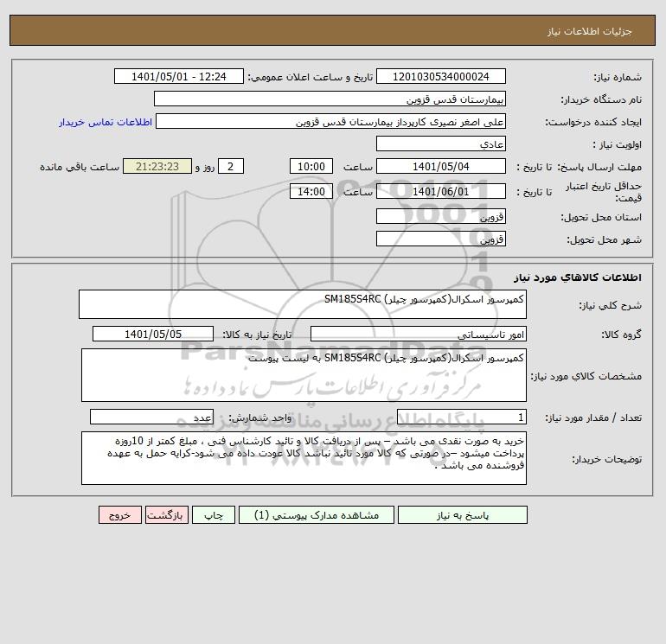Click the general description field SM185S4RC

coord(303,304)
